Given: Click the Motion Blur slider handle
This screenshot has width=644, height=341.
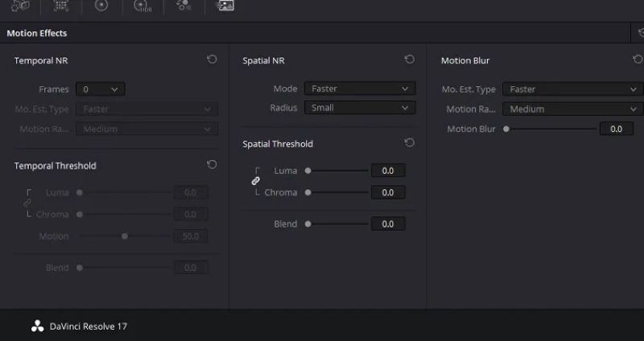Looking at the screenshot, I should click(506, 129).
